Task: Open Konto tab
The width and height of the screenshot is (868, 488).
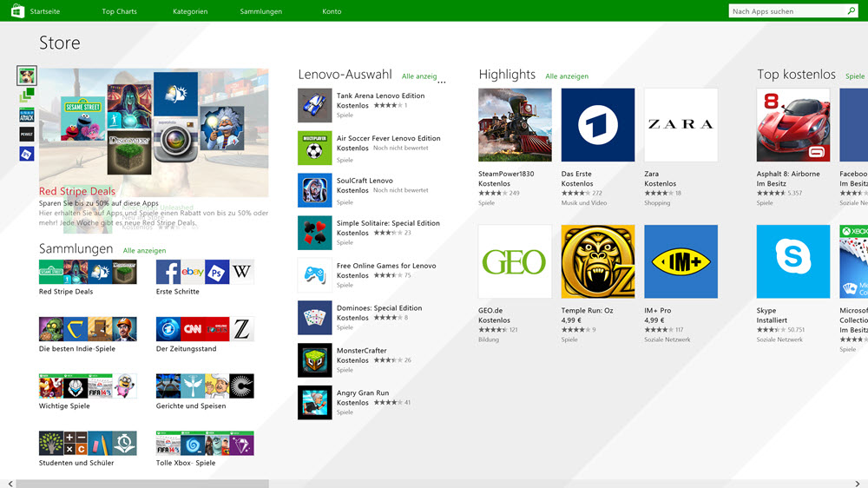Action: point(332,11)
